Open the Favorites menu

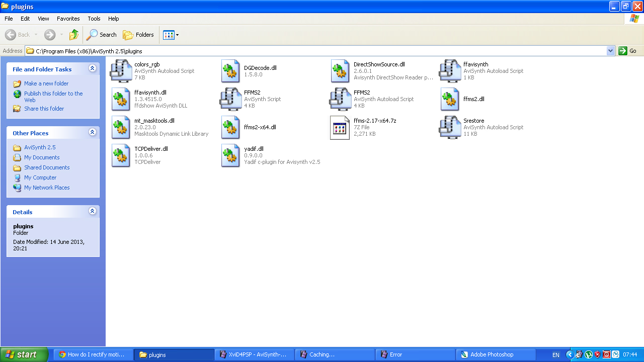(x=68, y=19)
